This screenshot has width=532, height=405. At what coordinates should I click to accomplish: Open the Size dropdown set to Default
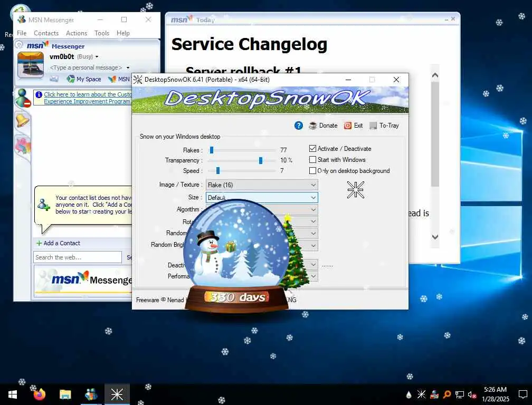(x=262, y=197)
